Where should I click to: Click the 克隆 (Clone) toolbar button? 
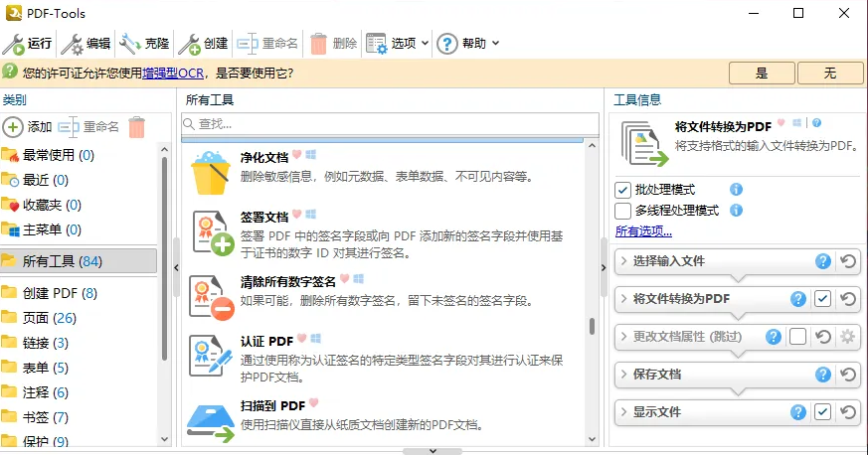pyautogui.click(x=144, y=44)
